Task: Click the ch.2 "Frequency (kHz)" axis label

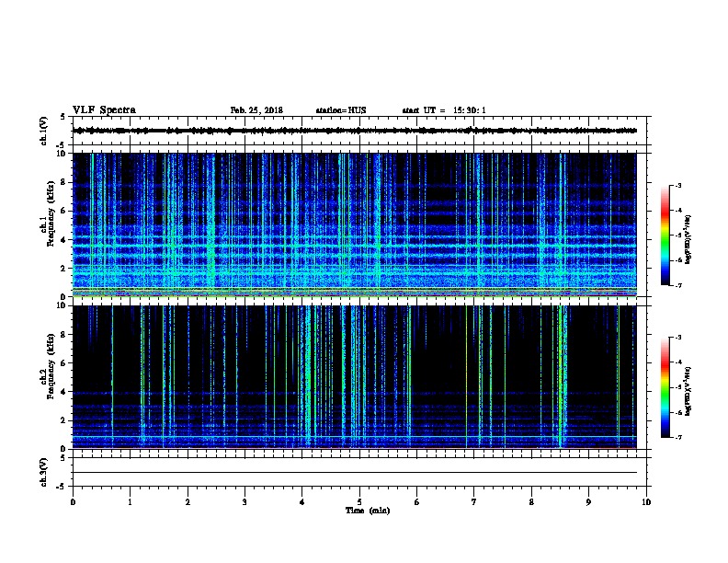Action: (x=51, y=366)
